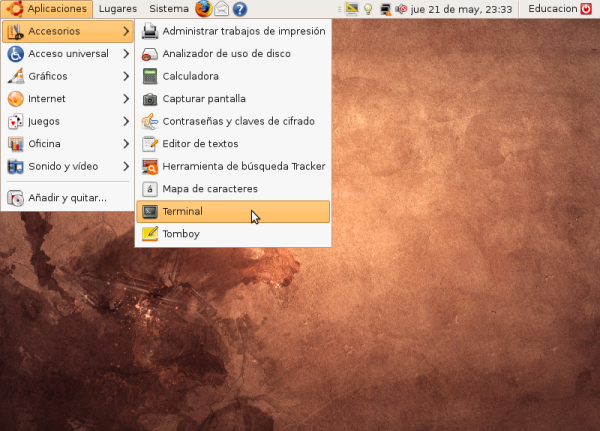This screenshot has height=431, width=600.
Task: Launch Firefox from the top panel
Action: pyautogui.click(x=203, y=9)
